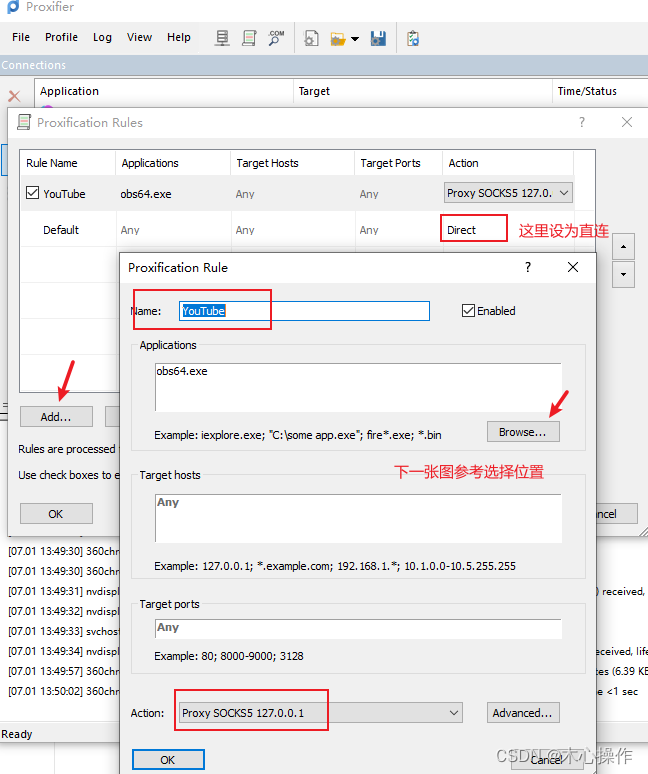Screen dimensions: 648x774
Task: Click obs64.exe cell in rules list
Action: pyautogui.click(x=146, y=194)
